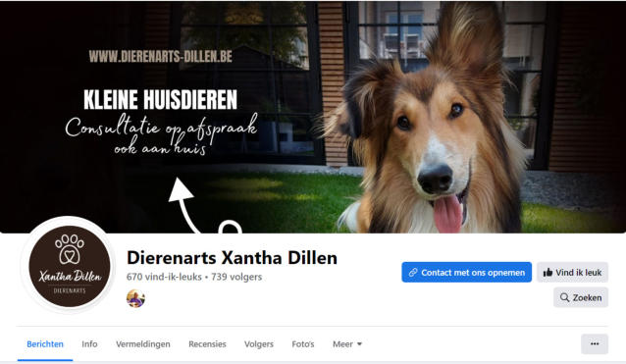Switch to the Berichten tab
Image resolution: width=626 pixels, height=364 pixels.
45,344
